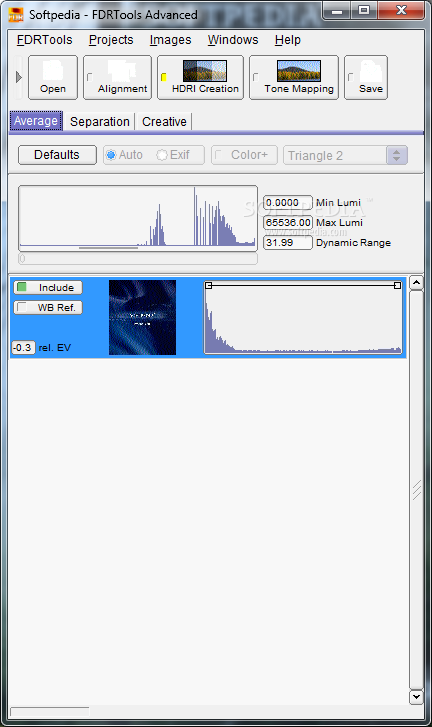Open the FDRTools menu
432x727 pixels.
[x=44, y=40]
